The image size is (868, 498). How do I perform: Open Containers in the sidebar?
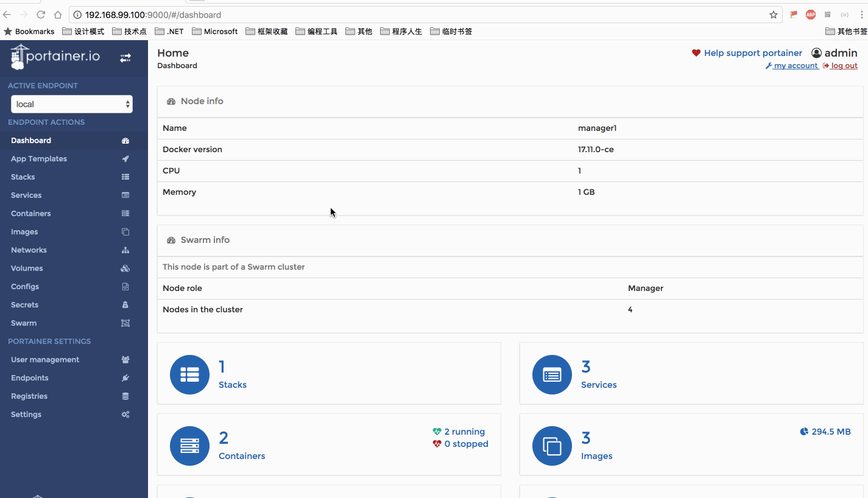click(x=74, y=214)
